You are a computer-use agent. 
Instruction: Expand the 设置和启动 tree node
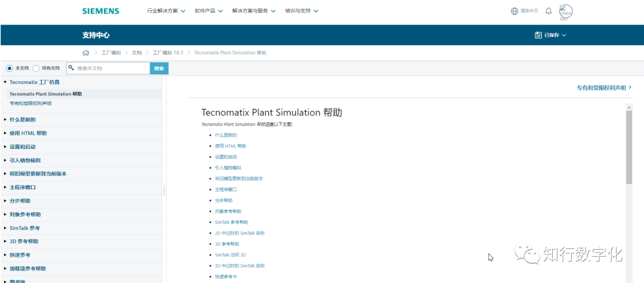tap(5, 147)
